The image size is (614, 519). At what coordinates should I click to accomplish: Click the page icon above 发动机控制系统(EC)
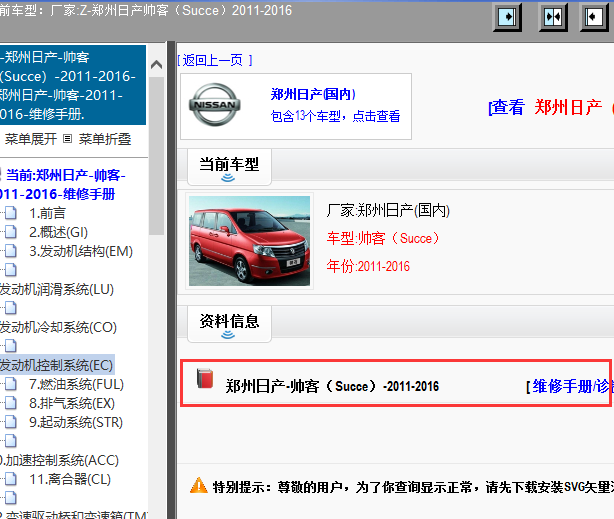[11, 346]
